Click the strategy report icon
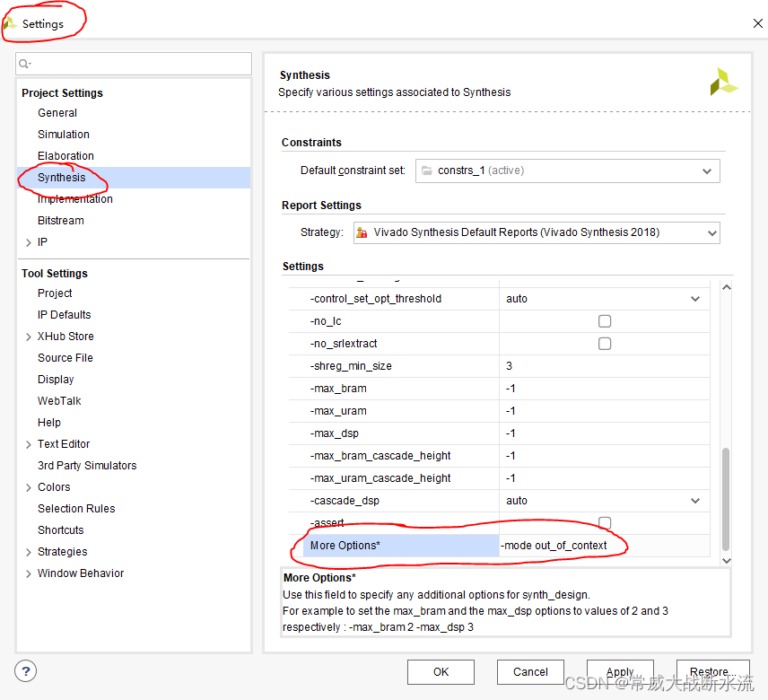Screen dimensions: 768x700 [362, 232]
